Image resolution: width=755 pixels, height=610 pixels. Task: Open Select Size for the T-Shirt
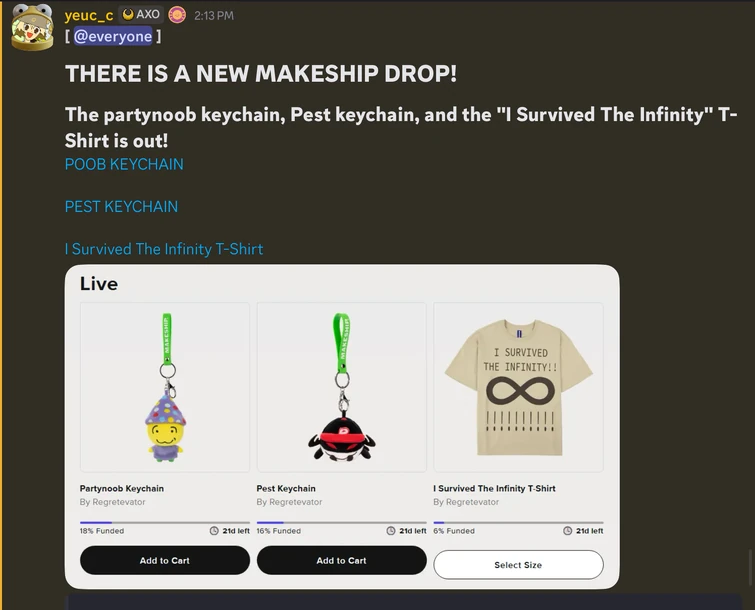(518, 565)
